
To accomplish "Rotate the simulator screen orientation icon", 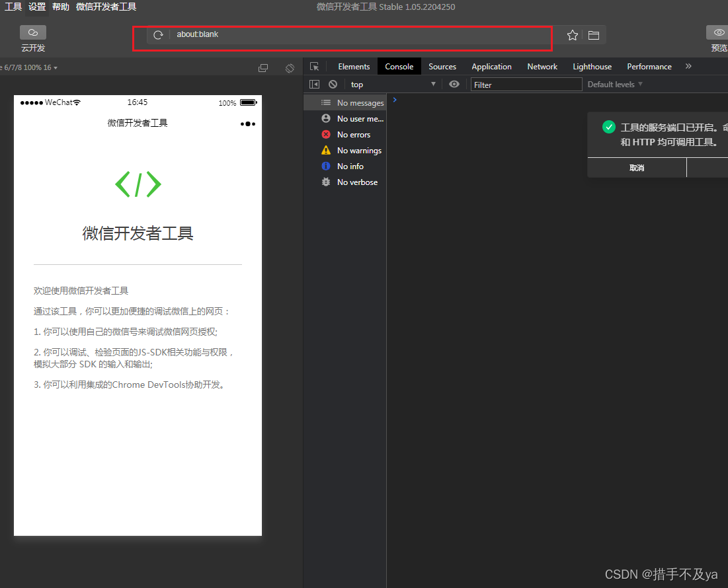I will pyautogui.click(x=290, y=68).
